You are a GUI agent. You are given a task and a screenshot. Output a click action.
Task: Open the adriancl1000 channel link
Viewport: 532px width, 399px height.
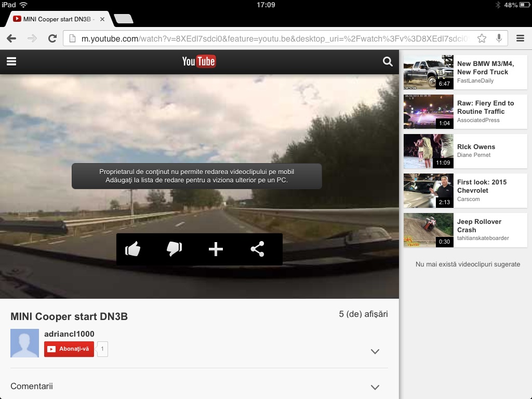pos(69,334)
